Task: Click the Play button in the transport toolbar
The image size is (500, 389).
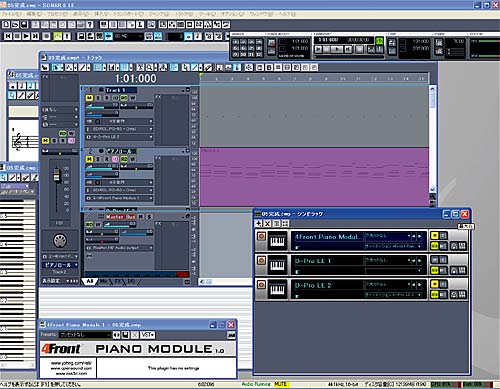Action: click(x=26, y=36)
